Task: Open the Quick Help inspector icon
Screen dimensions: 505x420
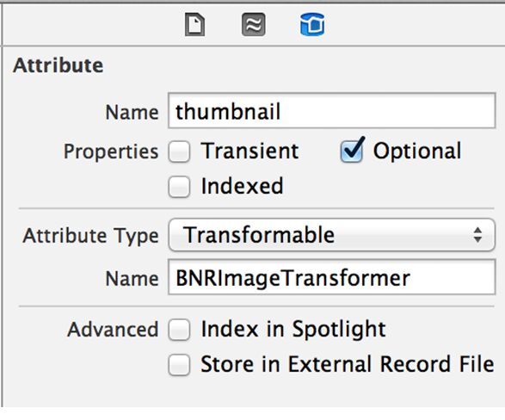Action: tap(254, 24)
